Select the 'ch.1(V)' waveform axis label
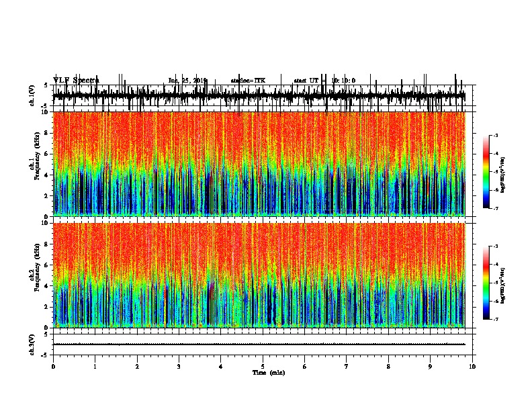 [32, 95]
